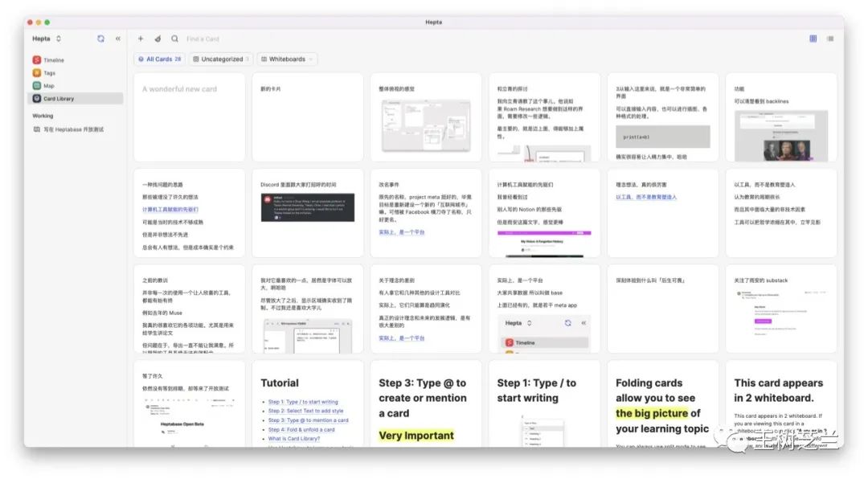The height and width of the screenshot is (479, 868).
Task: Open 'Step 3: Type @ to create or mention' card
Action: click(426, 404)
